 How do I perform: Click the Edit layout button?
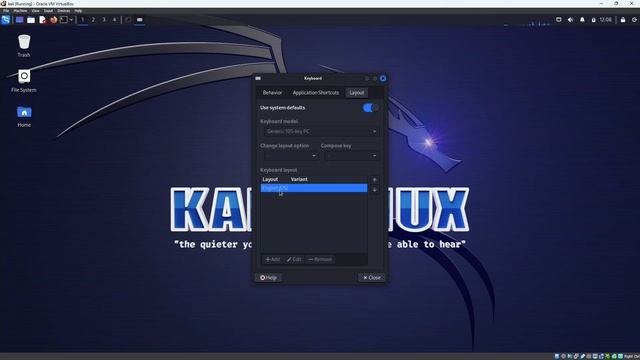point(294,259)
